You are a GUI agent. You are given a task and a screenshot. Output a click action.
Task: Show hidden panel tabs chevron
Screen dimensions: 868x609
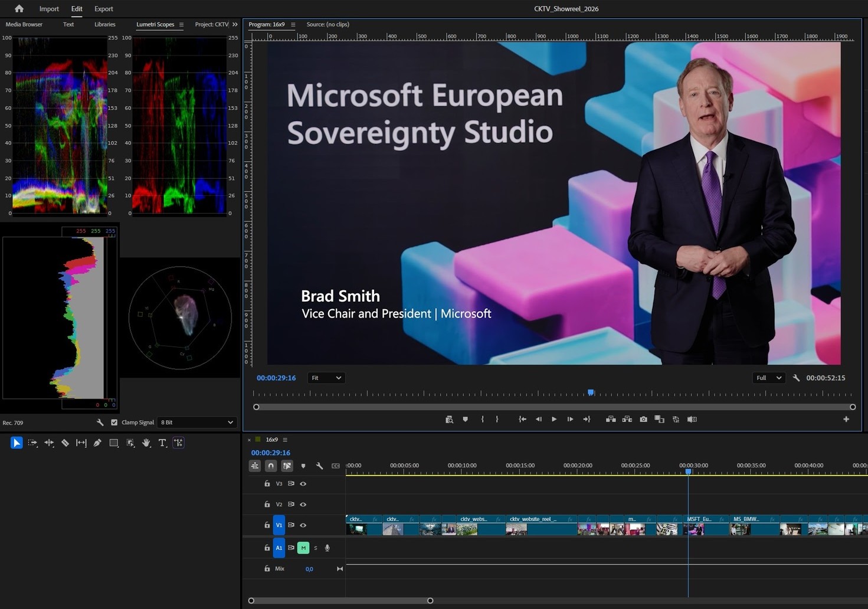235,25
